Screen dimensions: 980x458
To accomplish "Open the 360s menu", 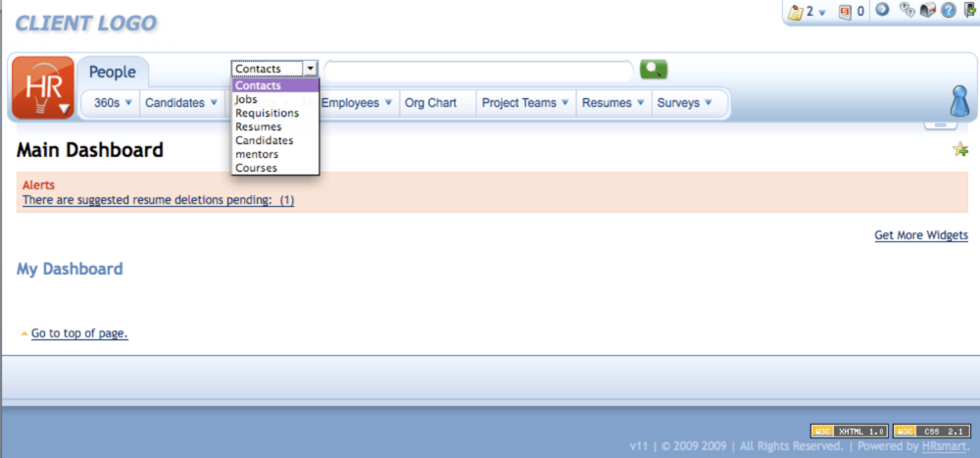I will (x=113, y=103).
